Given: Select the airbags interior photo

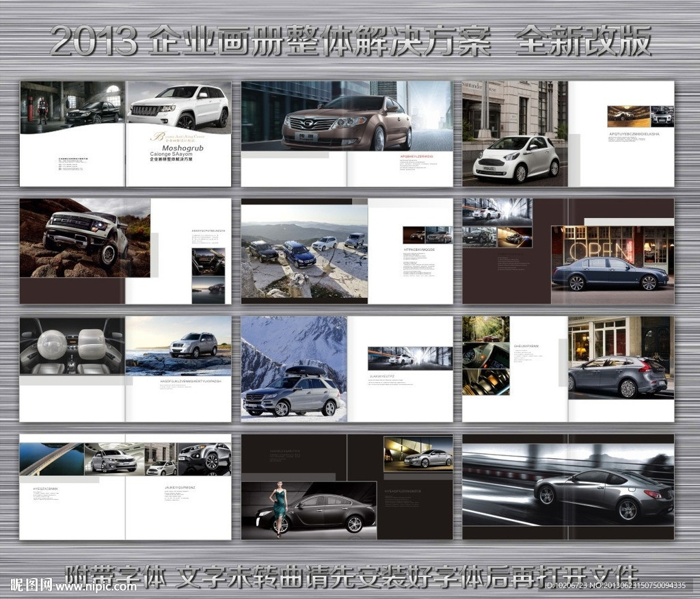Looking at the screenshot, I should 72,346.
